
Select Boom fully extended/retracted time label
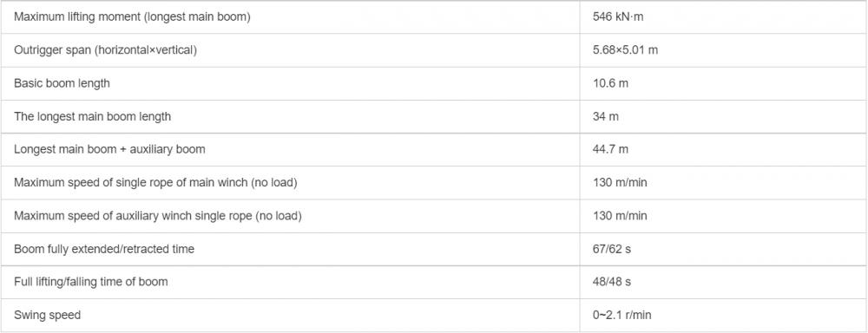[x=104, y=249]
